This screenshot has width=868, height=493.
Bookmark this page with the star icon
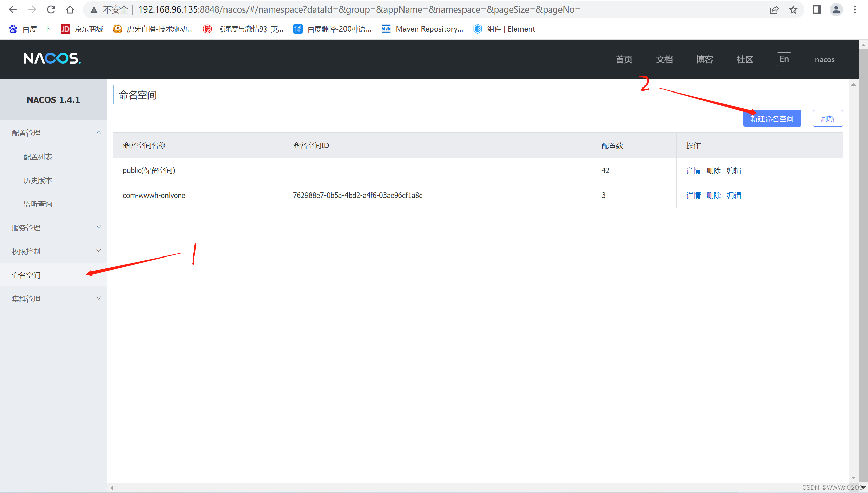point(793,10)
